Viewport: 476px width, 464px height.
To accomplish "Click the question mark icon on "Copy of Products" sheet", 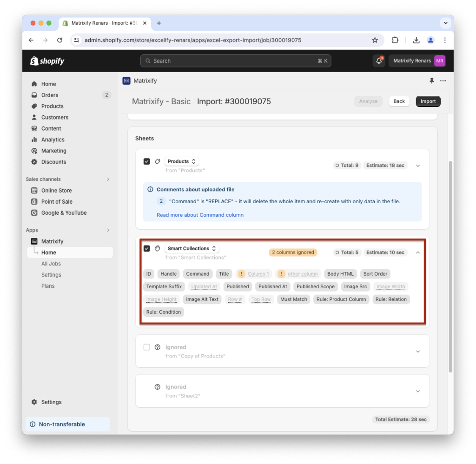I will pos(158,347).
